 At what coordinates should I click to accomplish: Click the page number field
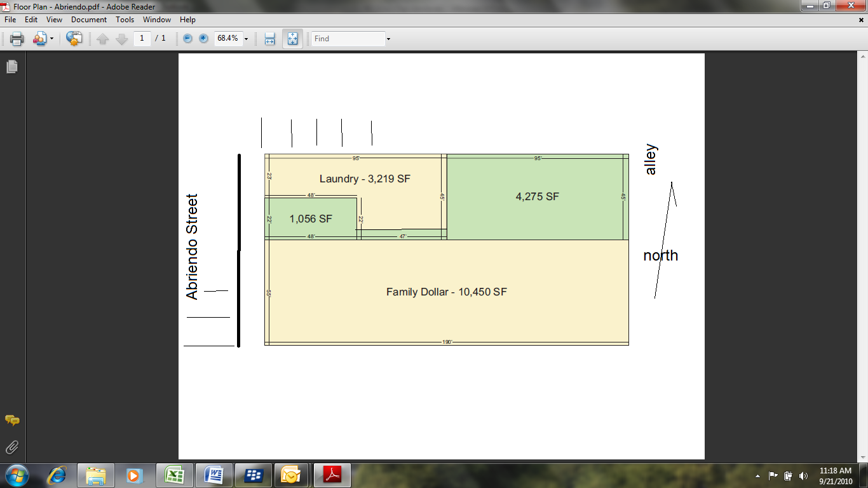click(x=142, y=38)
